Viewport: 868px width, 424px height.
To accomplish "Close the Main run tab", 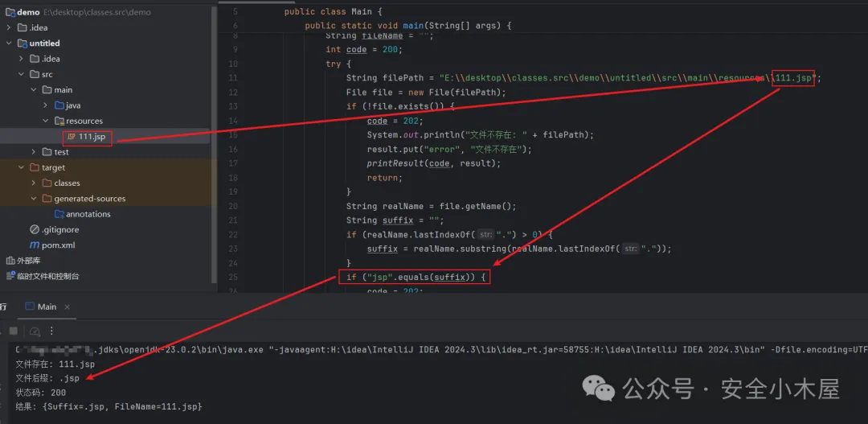I will coord(67,307).
